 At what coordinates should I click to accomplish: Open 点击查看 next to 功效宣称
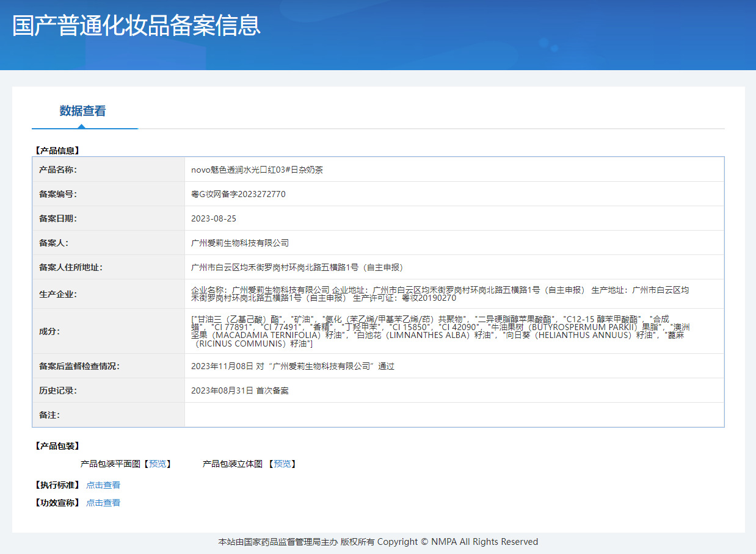[103, 503]
